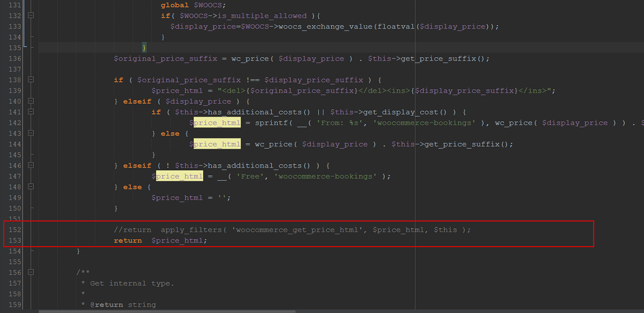
Task: Collapse the nested if fold at line 141
Action: point(30,112)
